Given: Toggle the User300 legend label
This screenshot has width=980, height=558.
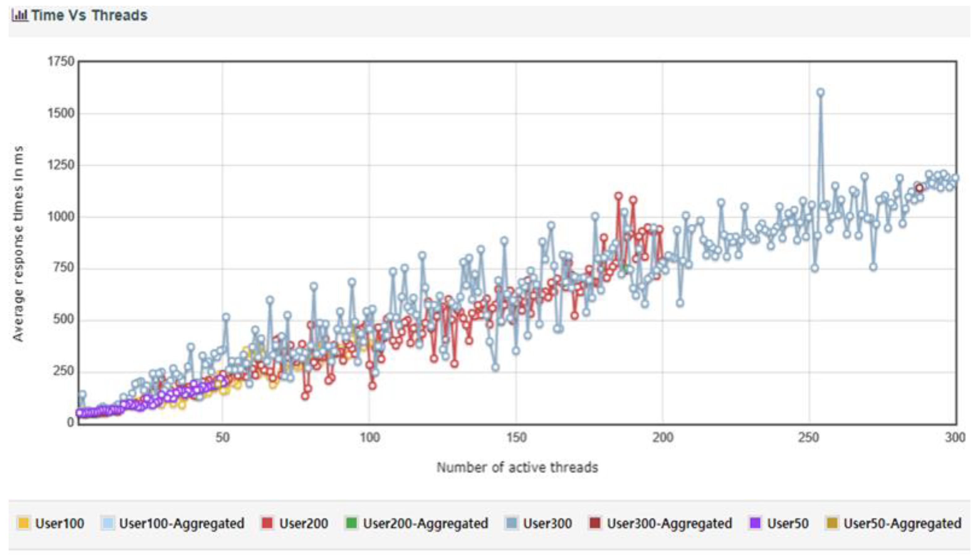Looking at the screenshot, I should click(547, 523).
